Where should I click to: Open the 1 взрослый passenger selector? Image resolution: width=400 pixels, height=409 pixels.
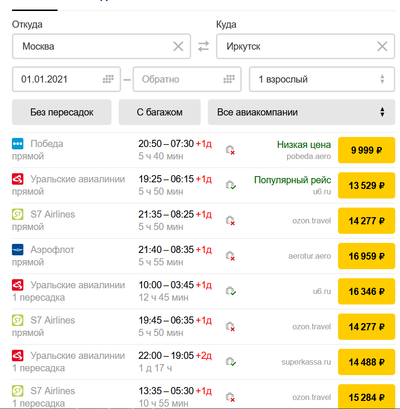(322, 79)
